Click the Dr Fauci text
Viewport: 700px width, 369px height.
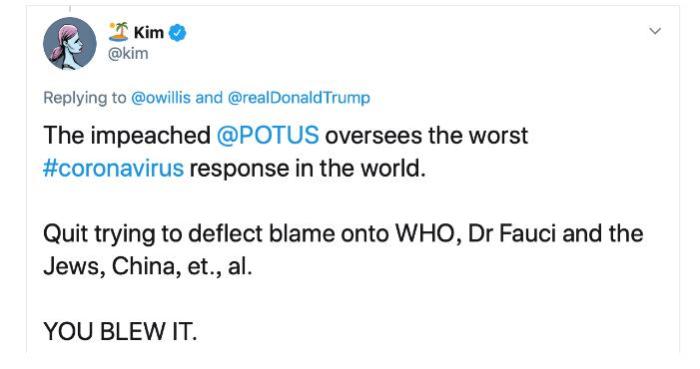(x=512, y=234)
